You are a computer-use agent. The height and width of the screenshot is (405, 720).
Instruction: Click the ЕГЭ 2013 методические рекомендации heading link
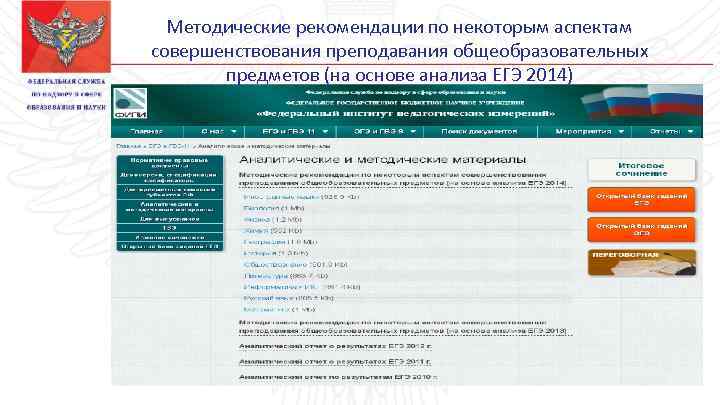(x=403, y=326)
